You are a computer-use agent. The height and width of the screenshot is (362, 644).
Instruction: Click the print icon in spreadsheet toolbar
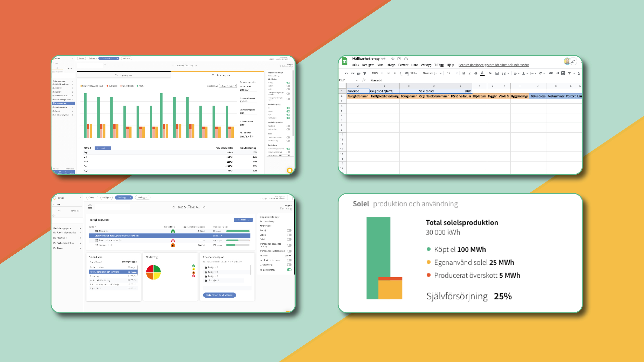click(358, 73)
